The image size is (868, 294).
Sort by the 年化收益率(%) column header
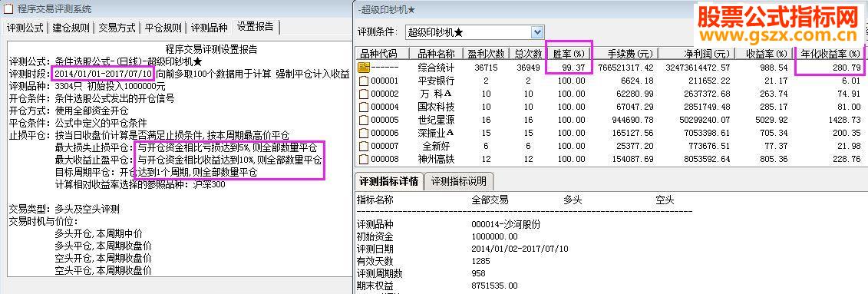tap(830, 54)
